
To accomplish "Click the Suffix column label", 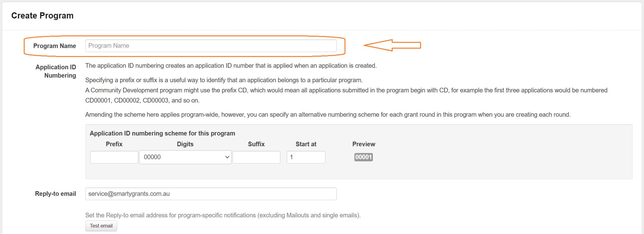I will point(256,144).
